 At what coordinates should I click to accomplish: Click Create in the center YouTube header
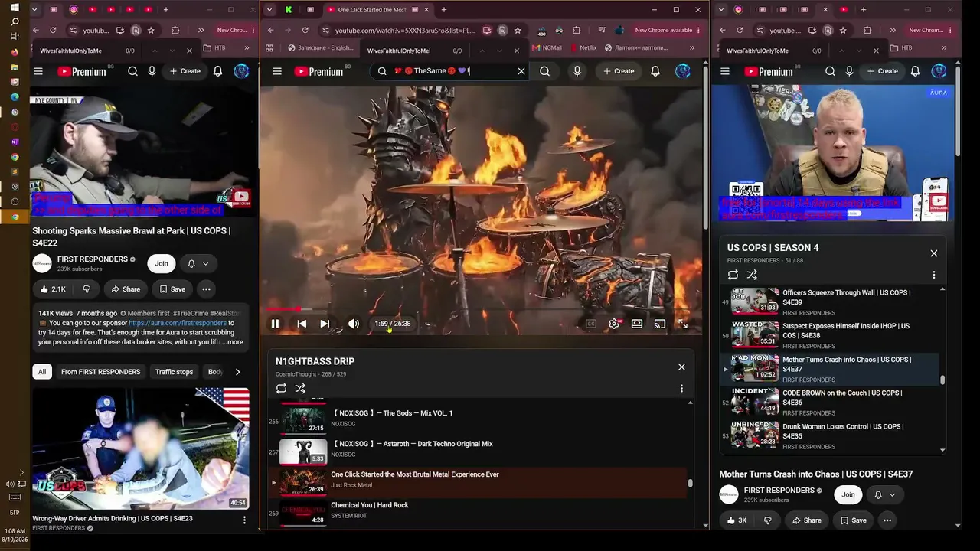click(x=619, y=71)
